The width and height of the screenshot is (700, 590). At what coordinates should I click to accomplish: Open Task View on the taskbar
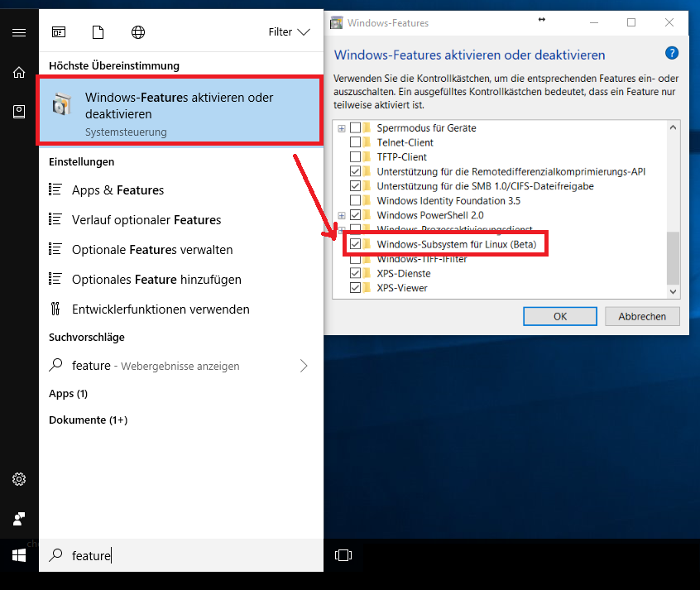[x=343, y=554]
